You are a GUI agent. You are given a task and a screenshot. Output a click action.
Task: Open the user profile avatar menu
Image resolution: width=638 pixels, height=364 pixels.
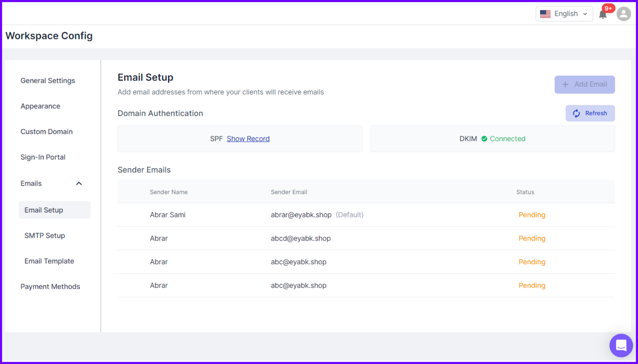(x=623, y=14)
